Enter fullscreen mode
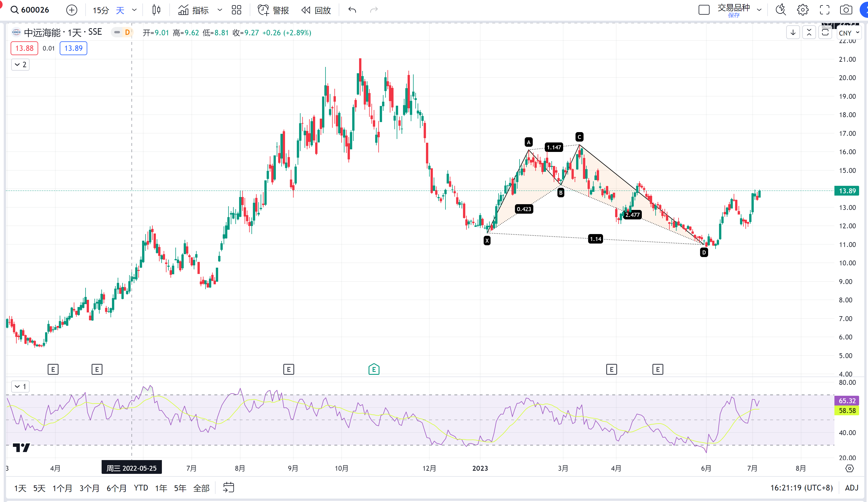This screenshot has width=868, height=502. click(x=824, y=10)
